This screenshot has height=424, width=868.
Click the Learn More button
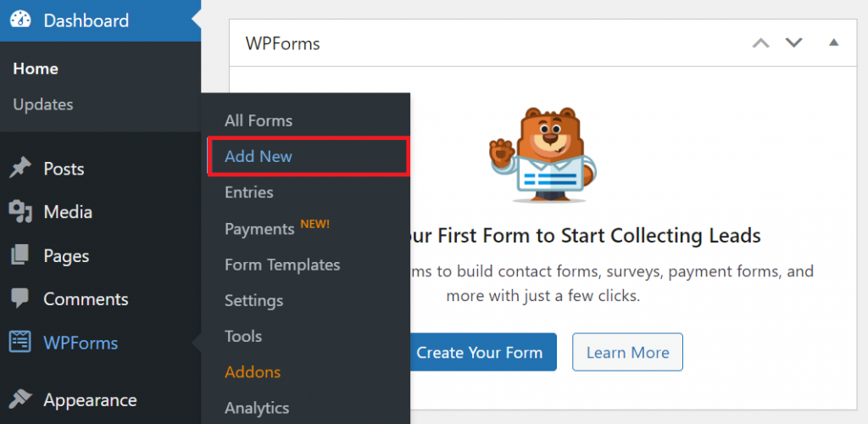627,352
